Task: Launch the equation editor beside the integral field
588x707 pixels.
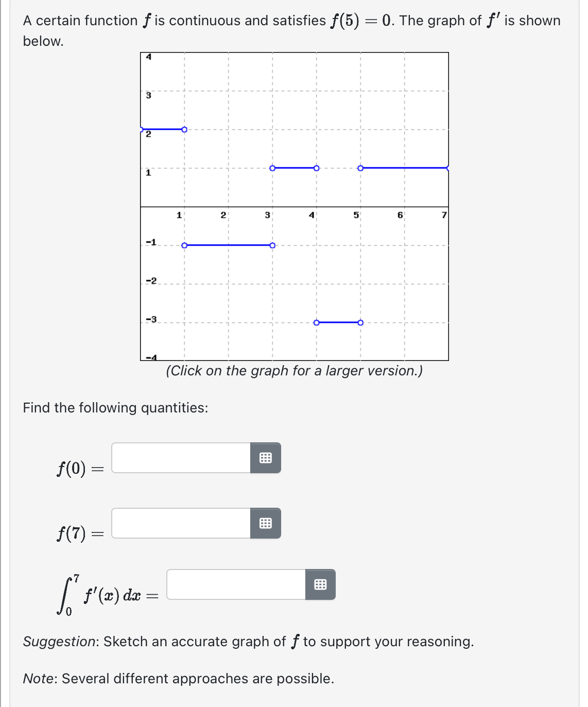Action: click(x=319, y=585)
